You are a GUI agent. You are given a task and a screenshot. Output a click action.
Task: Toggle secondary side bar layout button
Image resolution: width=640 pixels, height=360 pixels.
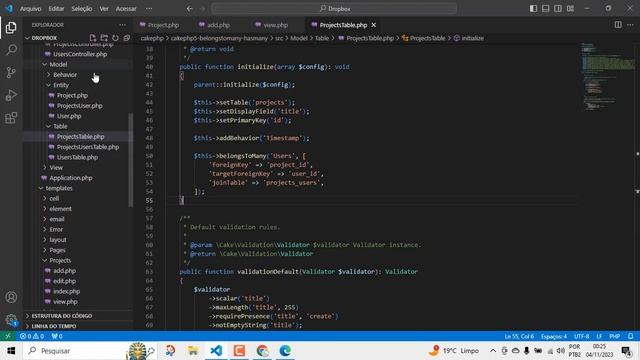(x=558, y=9)
